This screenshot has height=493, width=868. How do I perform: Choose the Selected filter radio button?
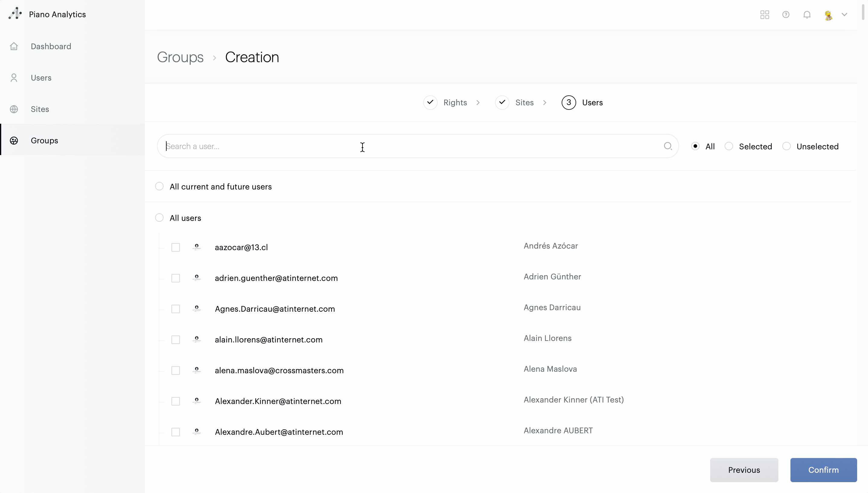click(729, 146)
